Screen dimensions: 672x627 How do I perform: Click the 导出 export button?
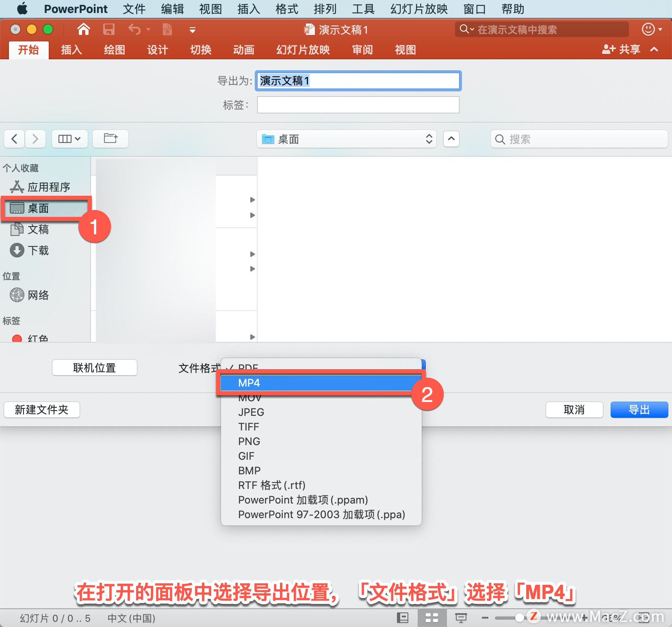pyautogui.click(x=639, y=410)
